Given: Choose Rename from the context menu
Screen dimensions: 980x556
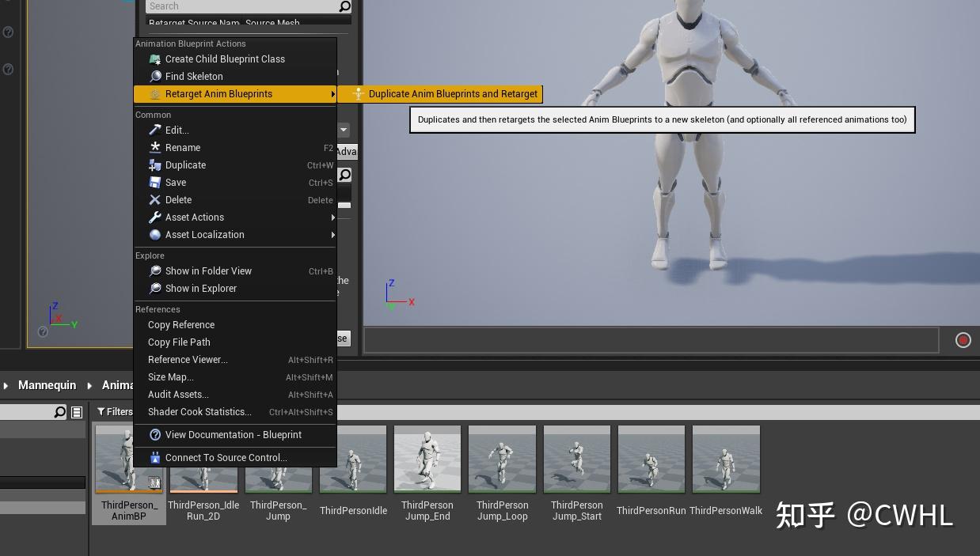Looking at the screenshot, I should pyautogui.click(x=183, y=148).
